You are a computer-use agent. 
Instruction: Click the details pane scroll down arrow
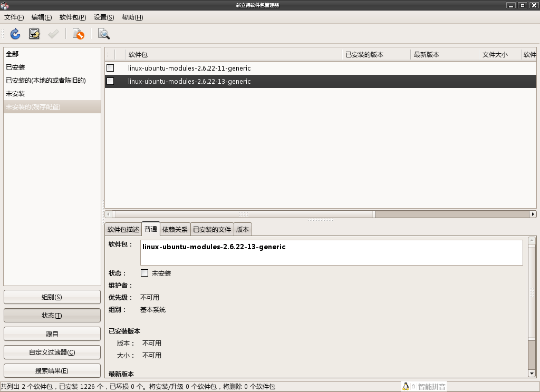coord(532,373)
